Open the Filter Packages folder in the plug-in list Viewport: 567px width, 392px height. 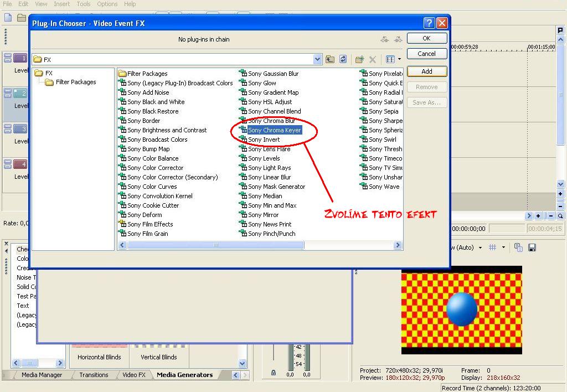(x=147, y=74)
